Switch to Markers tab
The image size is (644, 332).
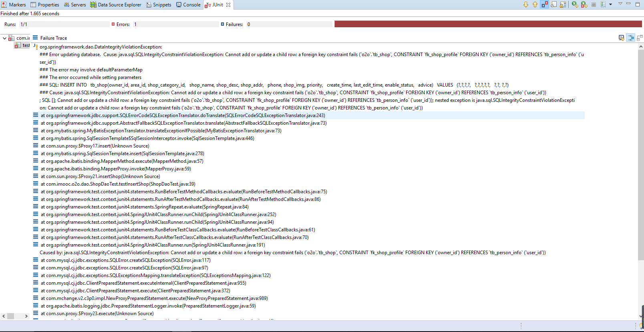pyautogui.click(x=14, y=5)
